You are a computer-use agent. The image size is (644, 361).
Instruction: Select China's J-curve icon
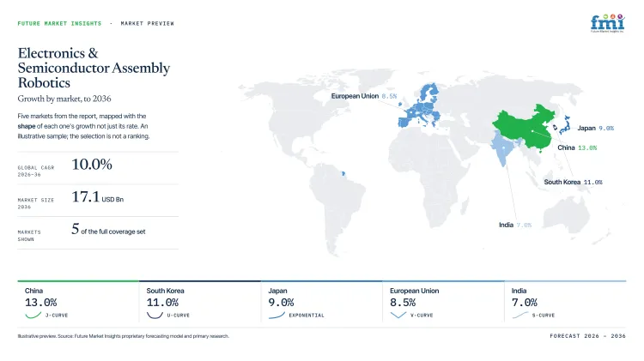[33, 315]
